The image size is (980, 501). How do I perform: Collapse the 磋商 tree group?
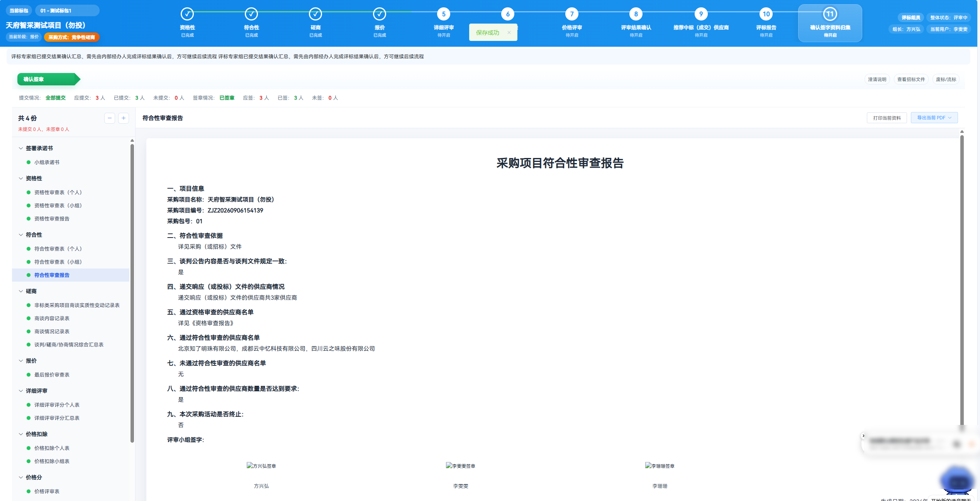point(21,291)
